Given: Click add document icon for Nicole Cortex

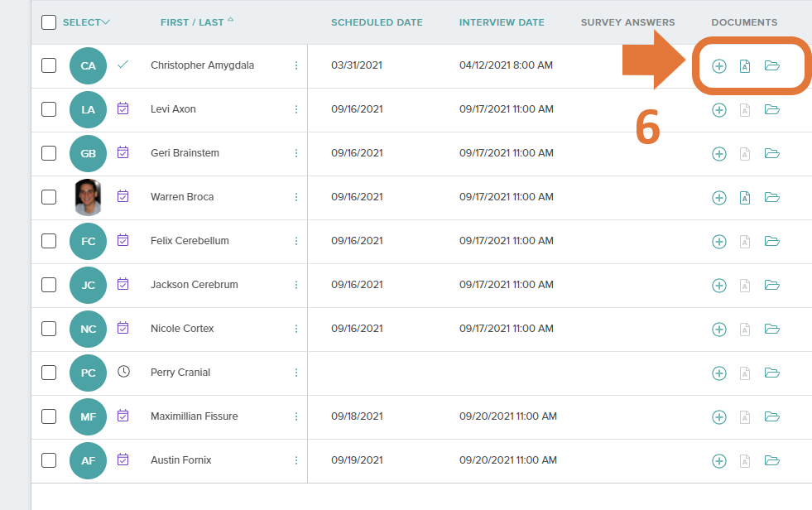Looking at the screenshot, I should (718, 330).
